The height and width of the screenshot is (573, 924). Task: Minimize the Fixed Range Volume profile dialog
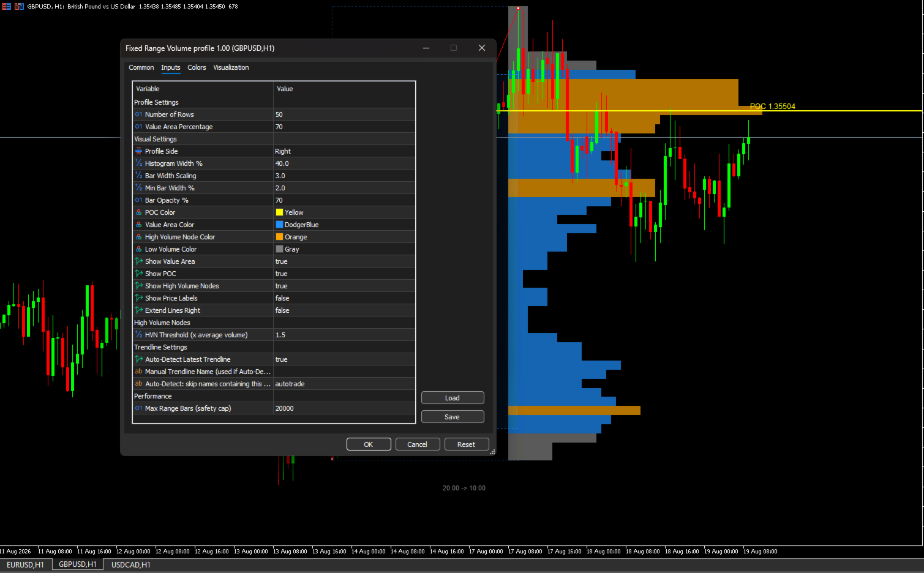point(426,48)
